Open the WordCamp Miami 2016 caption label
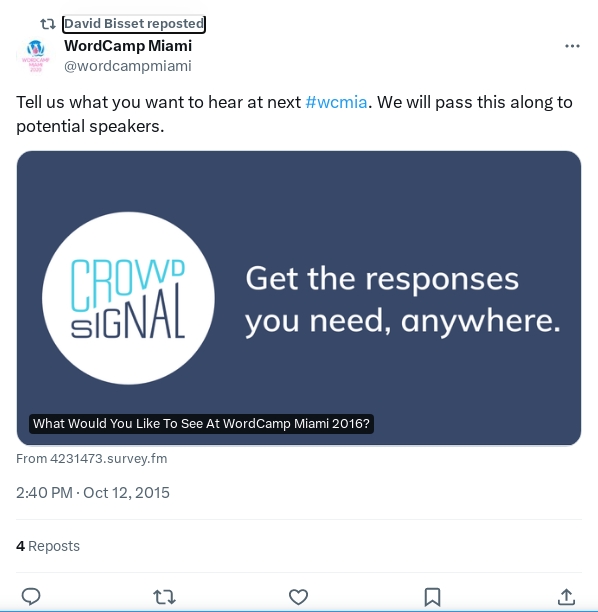This screenshot has width=598, height=612. click(201, 423)
